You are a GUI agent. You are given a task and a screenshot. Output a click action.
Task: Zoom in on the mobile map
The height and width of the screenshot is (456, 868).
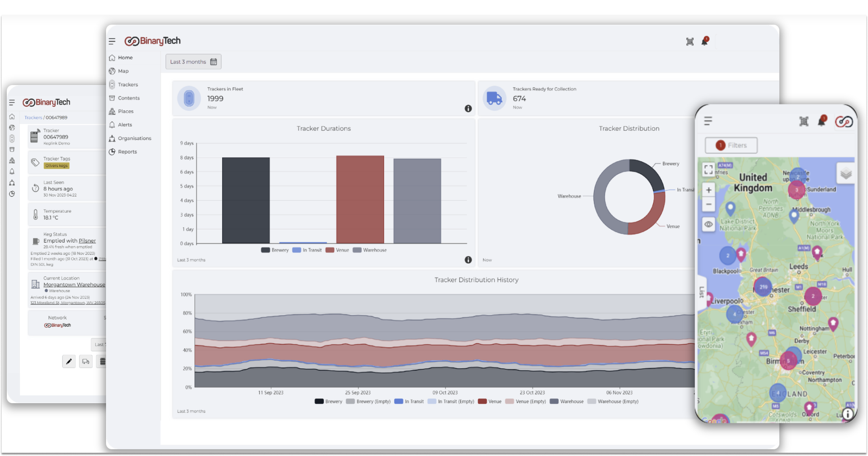pyautogui.click(x=708, y=190)
